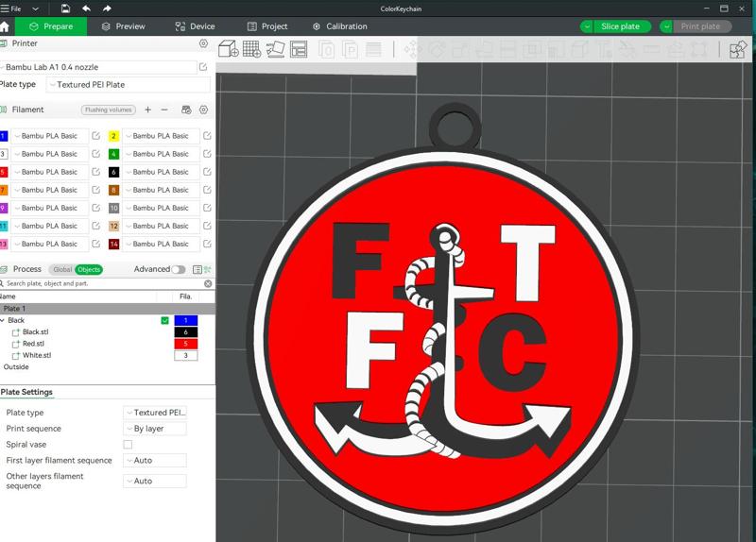Edit preset of filament 9
This screenshot has height=542, width=756.
[96, 208]
